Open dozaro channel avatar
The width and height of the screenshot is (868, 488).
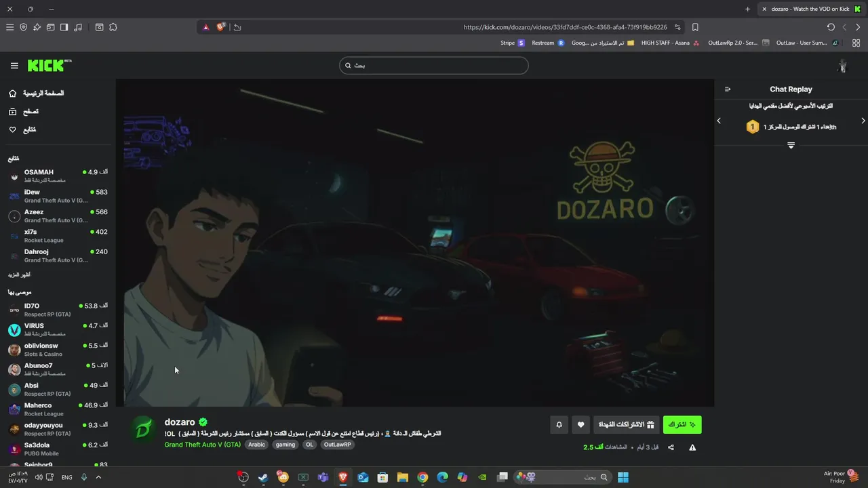[x=143, y=430]
